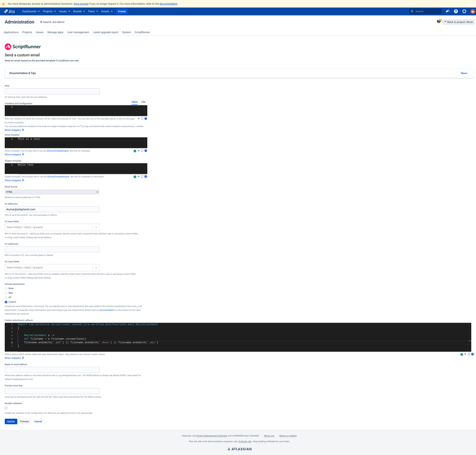Open the To issue fields selector

click(52, 227)
